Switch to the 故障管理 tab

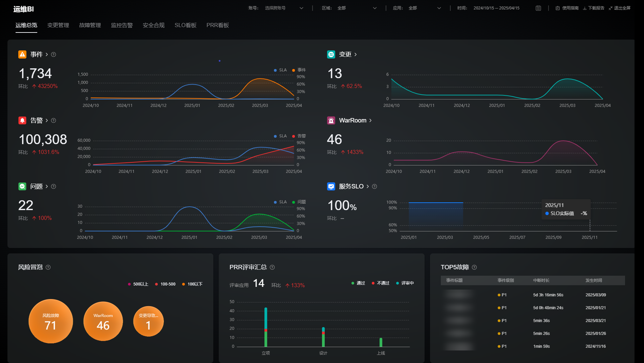pyautogui.click(x=90, y=25)
